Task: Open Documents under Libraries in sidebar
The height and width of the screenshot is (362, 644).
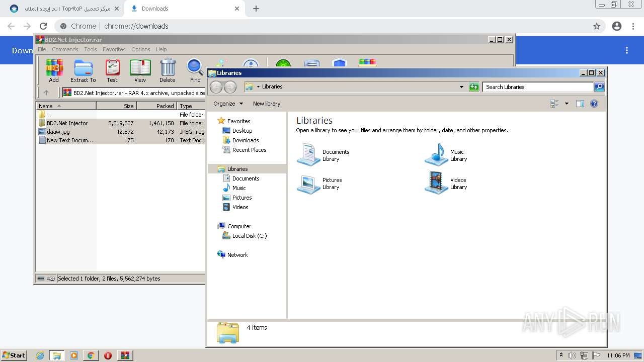Action: coord(246,178)
